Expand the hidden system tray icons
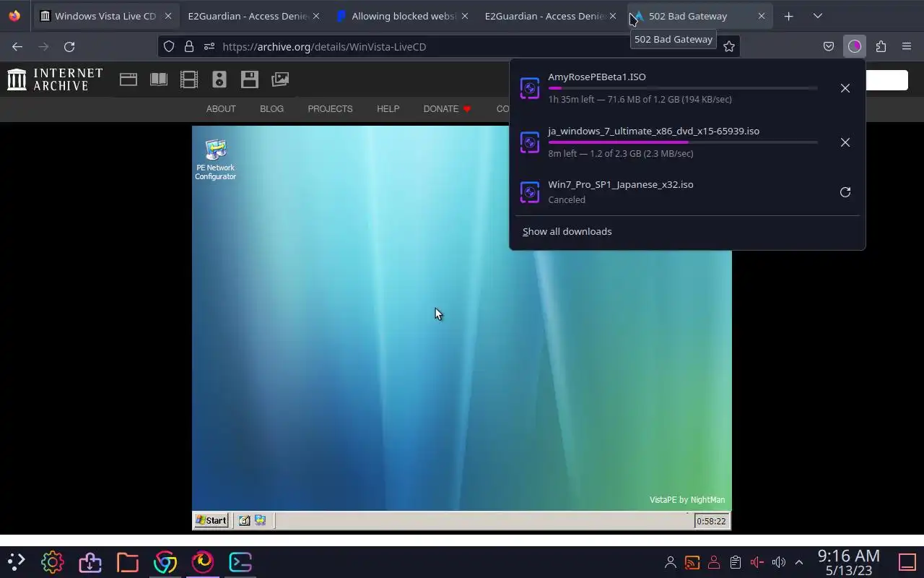 click(x=799, y=562)
